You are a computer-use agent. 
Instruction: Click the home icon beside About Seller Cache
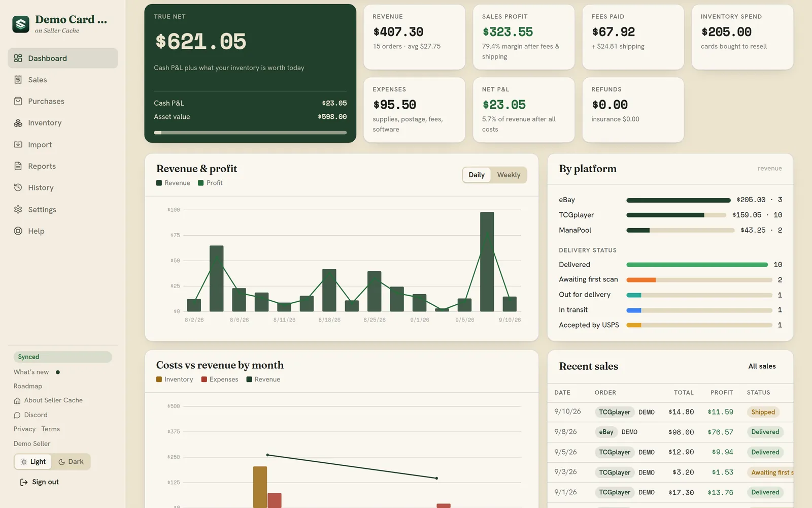[17, 401]
